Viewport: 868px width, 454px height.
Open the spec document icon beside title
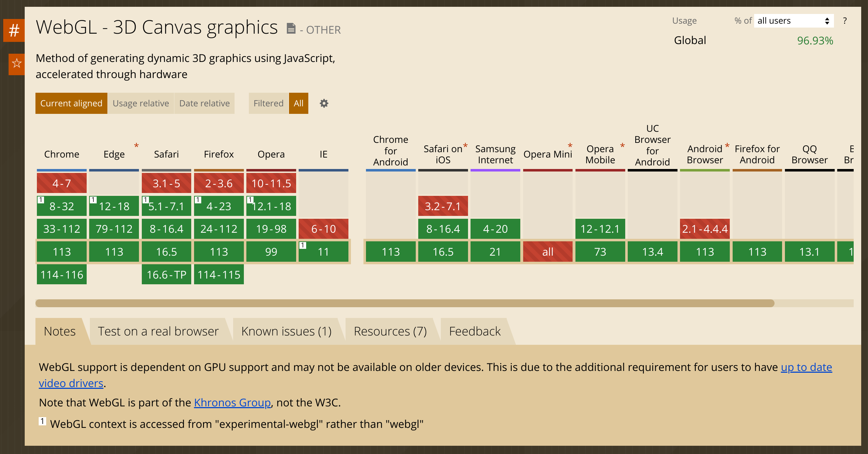coord(291,28)
